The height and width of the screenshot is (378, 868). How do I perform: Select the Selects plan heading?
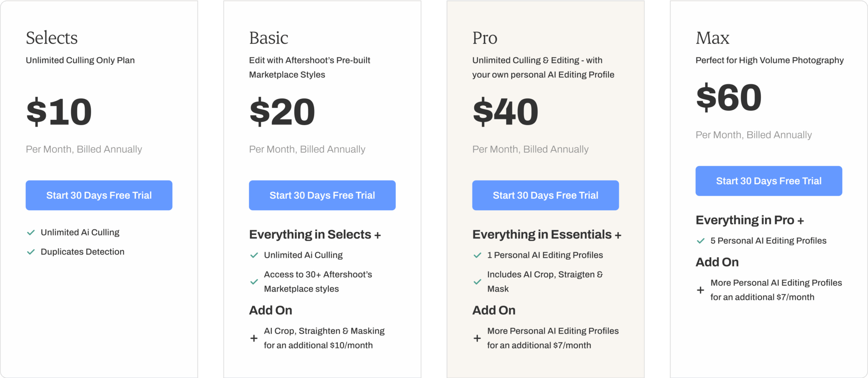(51, 38)
